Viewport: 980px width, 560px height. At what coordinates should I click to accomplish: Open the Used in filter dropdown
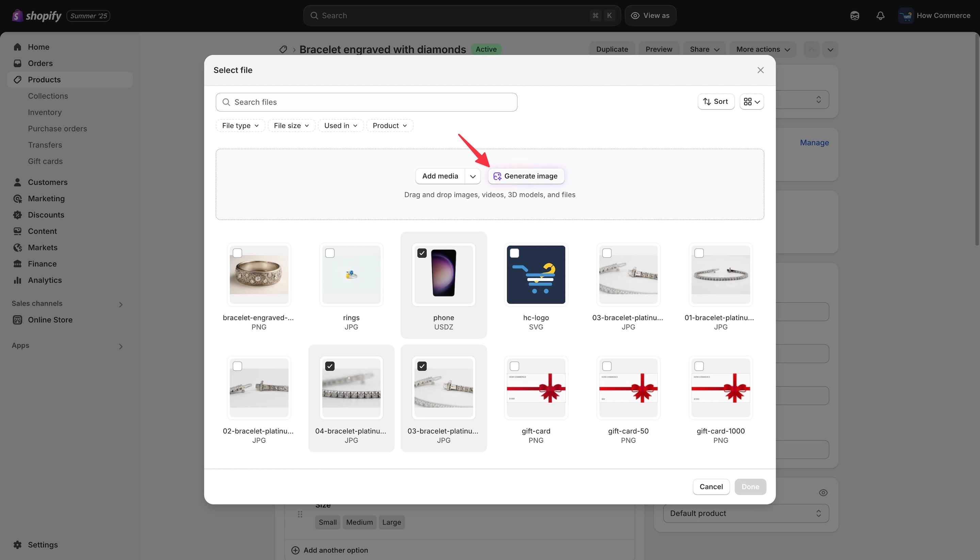coord(341,125)
